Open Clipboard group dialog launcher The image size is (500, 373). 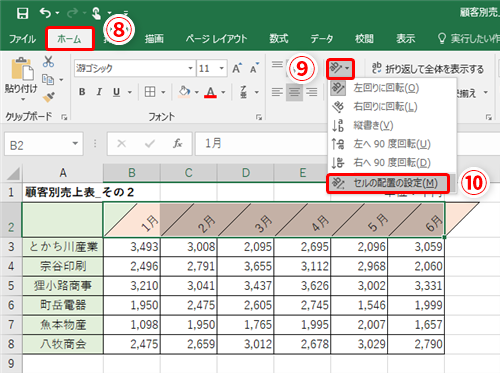64,117
